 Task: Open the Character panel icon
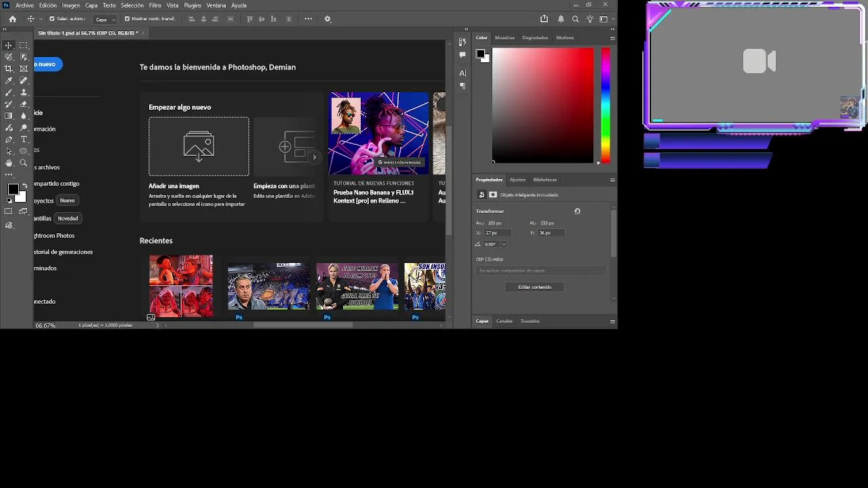click(462, 73)
